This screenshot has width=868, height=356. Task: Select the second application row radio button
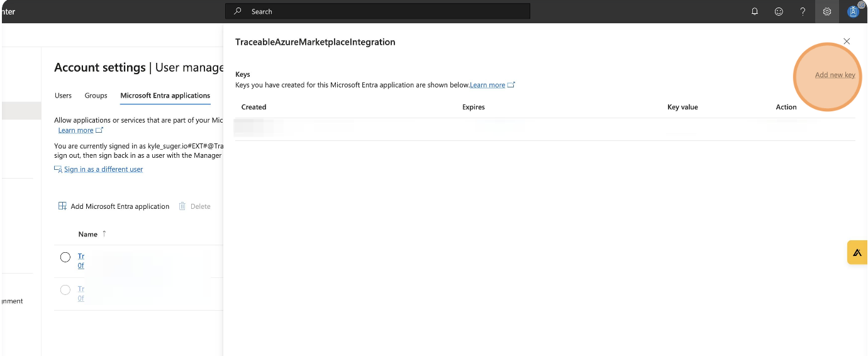[x=65, y=290]
